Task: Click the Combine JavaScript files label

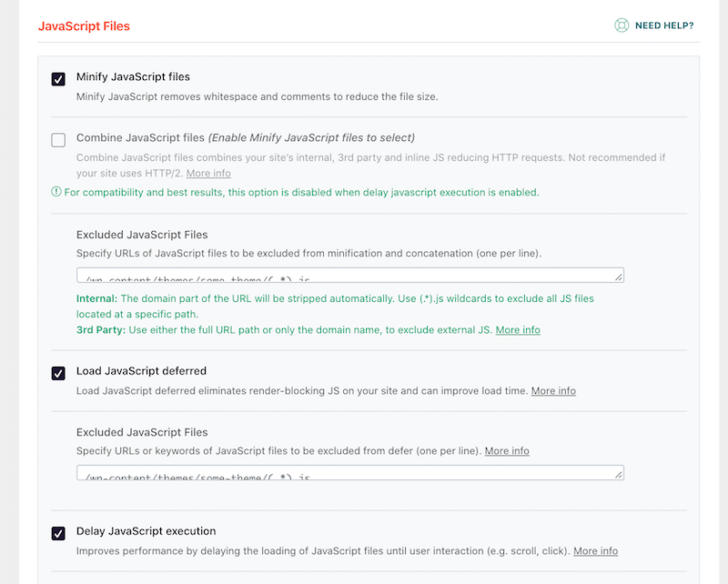Action: point(140,138)
